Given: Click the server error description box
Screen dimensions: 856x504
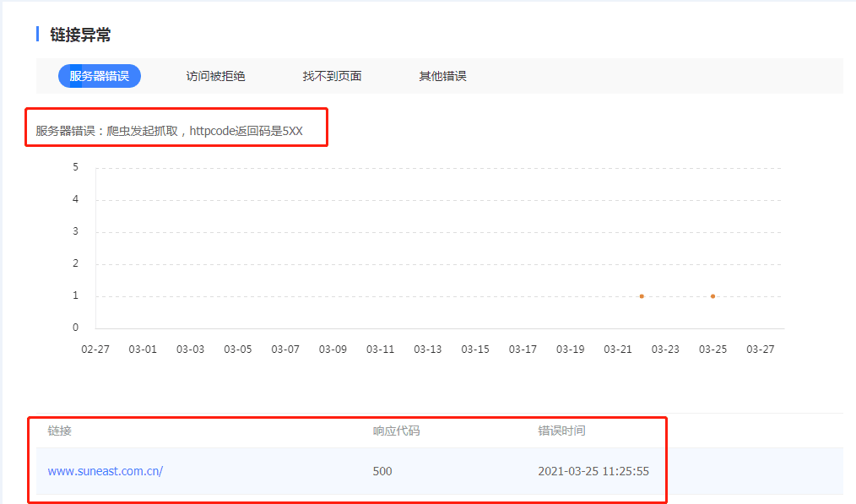Looking at the screenshot, I should click(x=177, y=127).
